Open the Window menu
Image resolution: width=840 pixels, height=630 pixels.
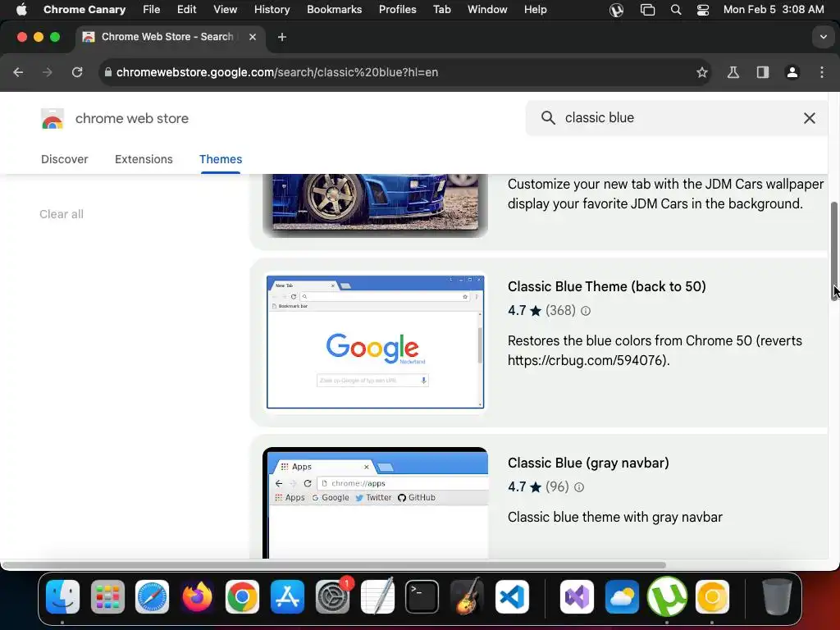[487, 10]
